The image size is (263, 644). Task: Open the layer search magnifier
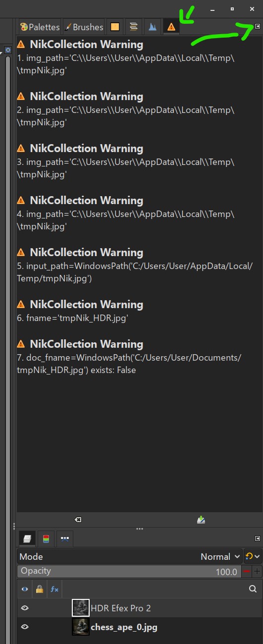point(253,589)
